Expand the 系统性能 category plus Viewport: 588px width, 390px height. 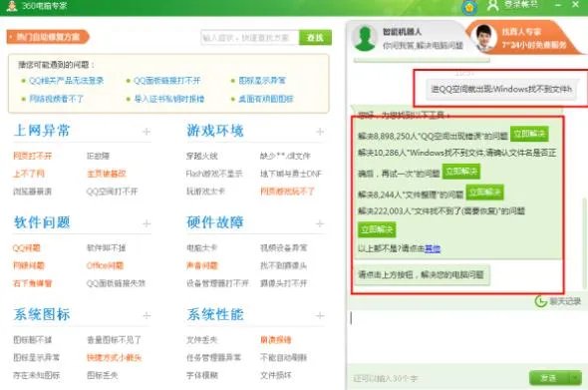[x=320, y=315]
